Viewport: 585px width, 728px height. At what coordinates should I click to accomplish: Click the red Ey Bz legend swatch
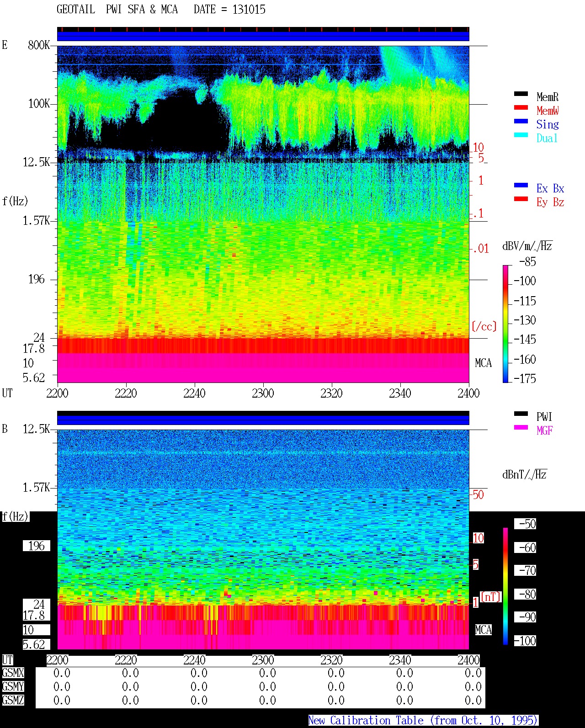click(521, 199)
